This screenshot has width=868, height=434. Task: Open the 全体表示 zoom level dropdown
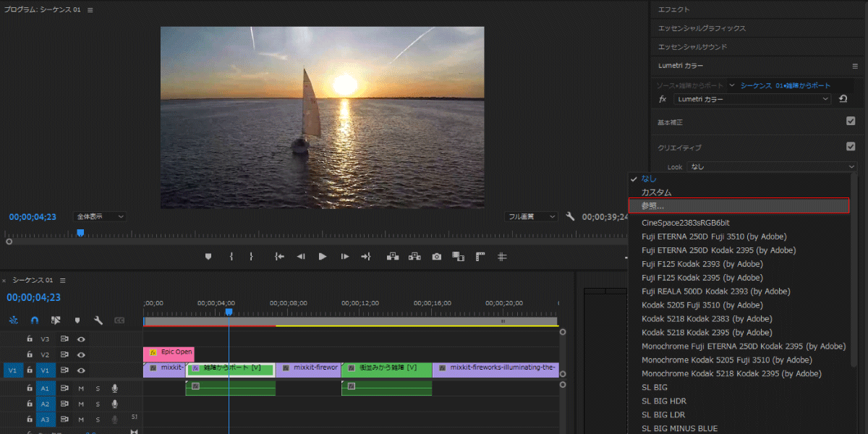pyautogui.click(x=101, y=216)
